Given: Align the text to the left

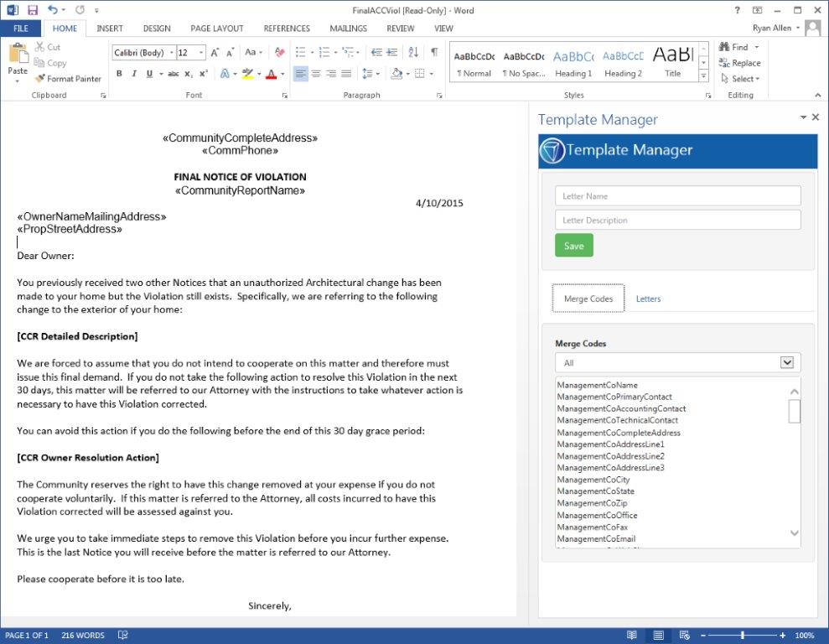Looking at the screenshot, I should click(x=300, y=74).
